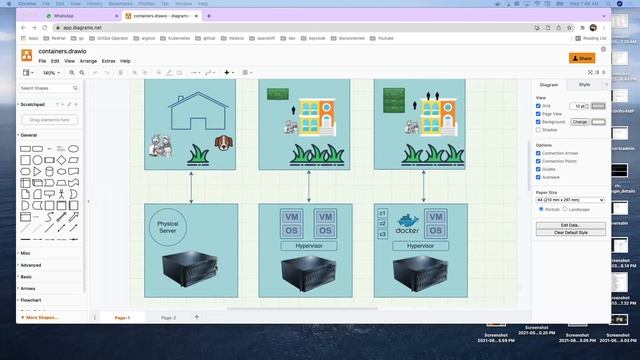Viewport: 640px width, 360px height.
Task: Open the insert plus dropdown
Action: pos(229,73)
